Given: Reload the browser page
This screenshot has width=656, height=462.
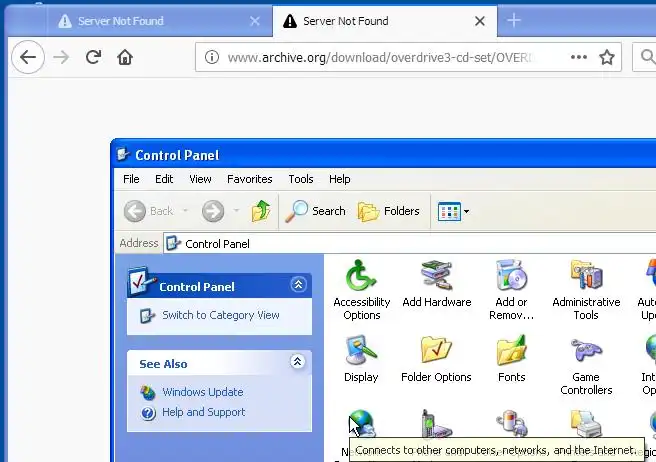Looking at the screenshot, I should (93, 57).
